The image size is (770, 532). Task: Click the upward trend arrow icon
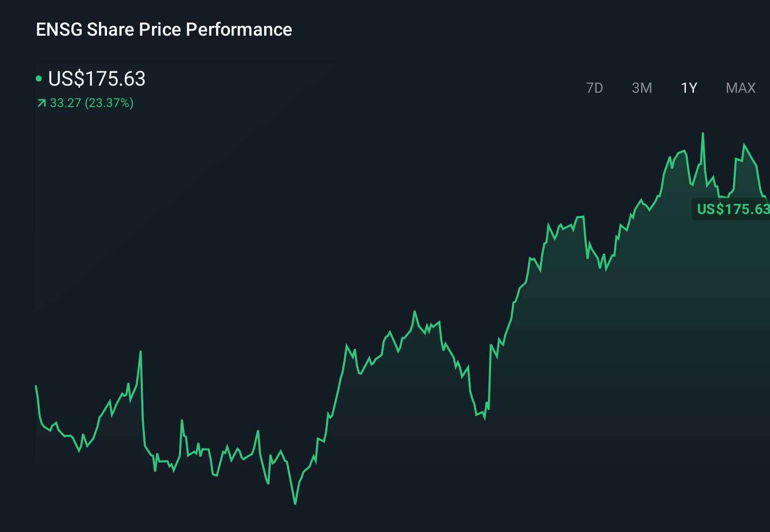41,103
